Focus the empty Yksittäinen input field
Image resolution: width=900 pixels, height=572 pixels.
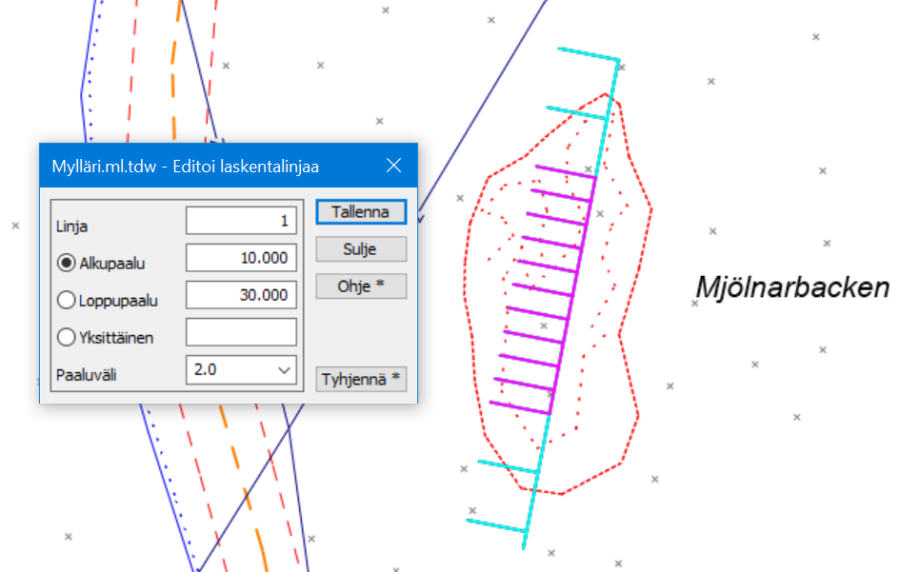tap(241, 332)
